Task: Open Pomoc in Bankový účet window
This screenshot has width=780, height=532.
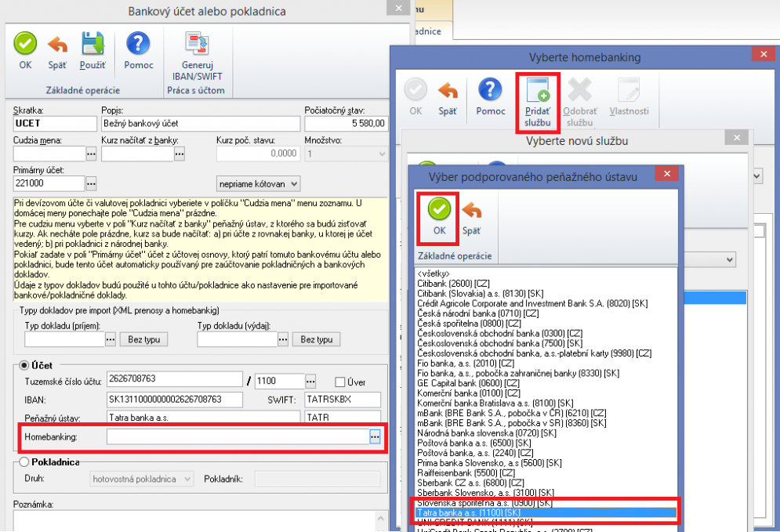Action: point(138,51)
